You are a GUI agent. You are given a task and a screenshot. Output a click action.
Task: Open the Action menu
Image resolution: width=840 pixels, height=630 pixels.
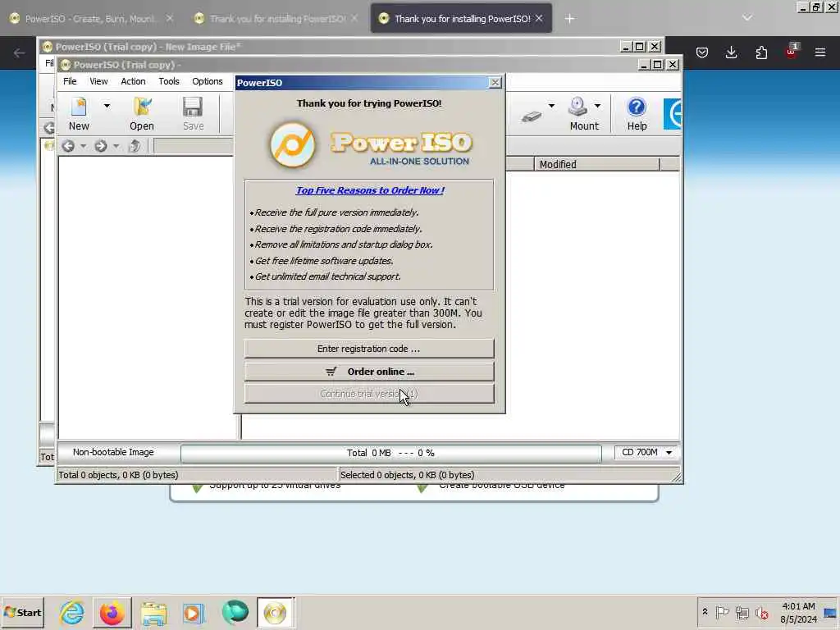(x=133, y=81)
